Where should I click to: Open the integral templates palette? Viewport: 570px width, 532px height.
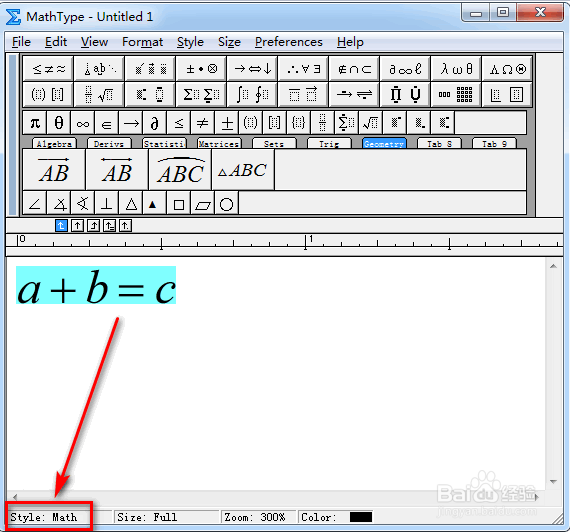pos(252,95)
